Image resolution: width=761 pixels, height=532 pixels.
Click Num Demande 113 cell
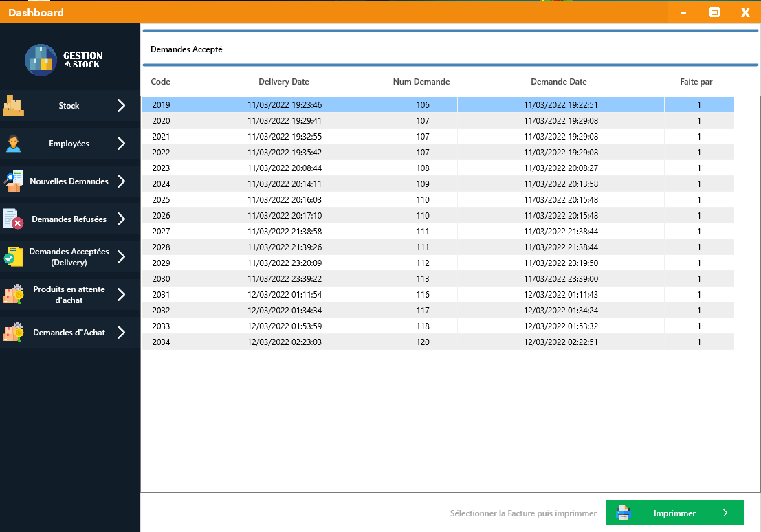coord(422,279)
